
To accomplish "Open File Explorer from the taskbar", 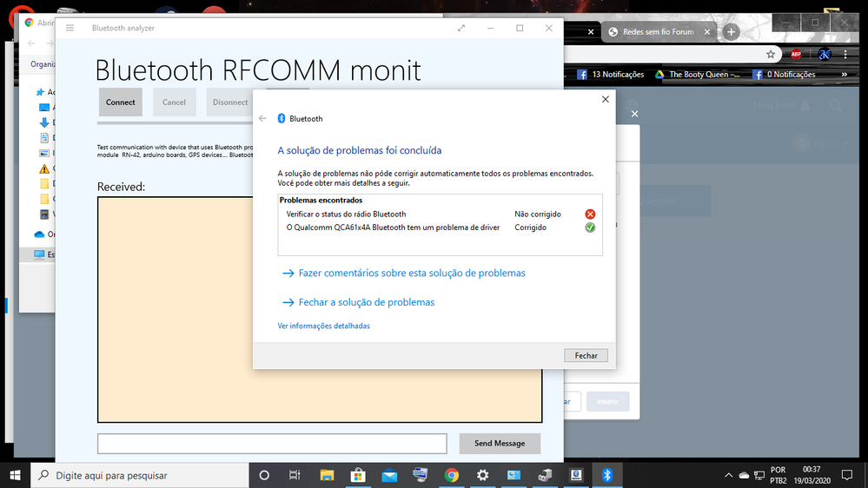I will pyautogui.click(x=327, y=475).
